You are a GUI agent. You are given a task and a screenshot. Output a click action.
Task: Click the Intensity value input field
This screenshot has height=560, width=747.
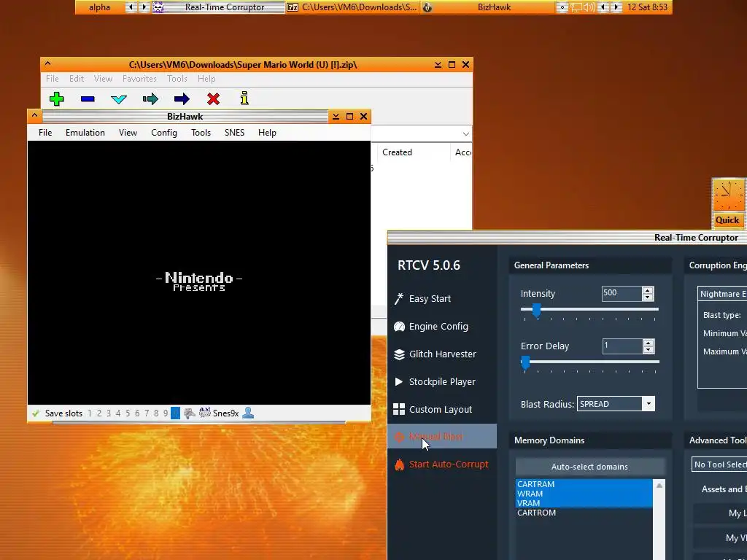pos(622,293)
